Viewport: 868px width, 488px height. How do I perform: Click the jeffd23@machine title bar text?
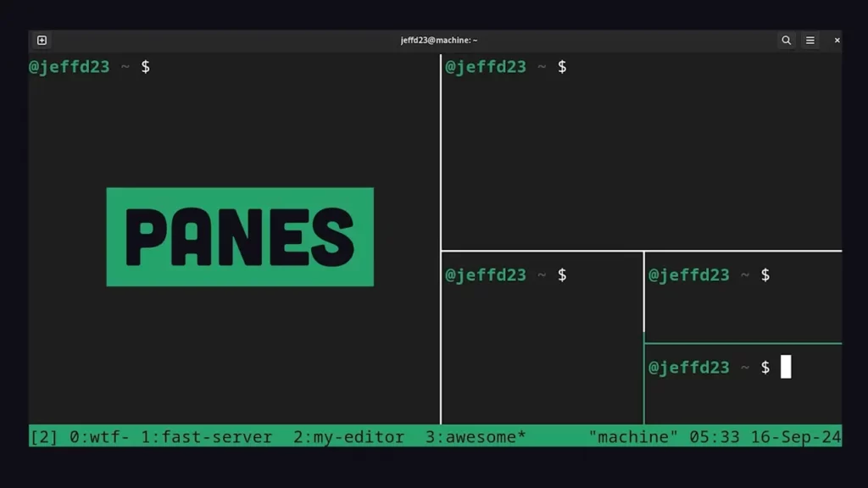click(x=437, y=39)
